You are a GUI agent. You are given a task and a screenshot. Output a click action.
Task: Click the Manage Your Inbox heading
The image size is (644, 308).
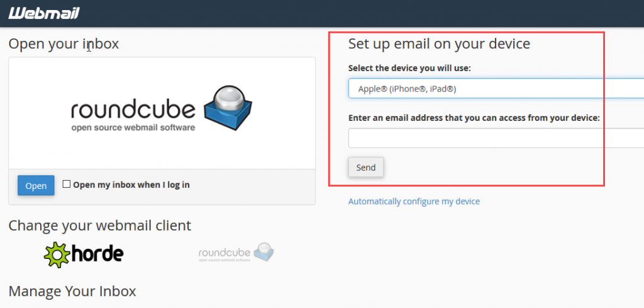[72, 291]
